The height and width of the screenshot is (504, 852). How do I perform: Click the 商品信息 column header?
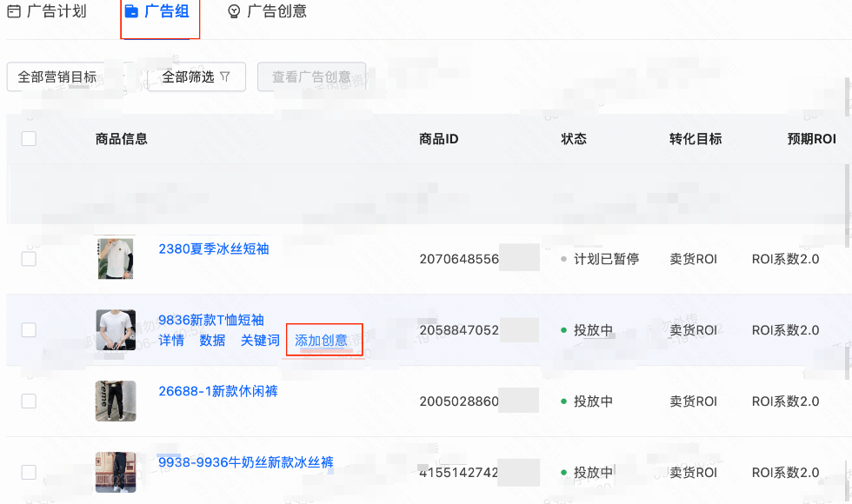click(121, 139)
